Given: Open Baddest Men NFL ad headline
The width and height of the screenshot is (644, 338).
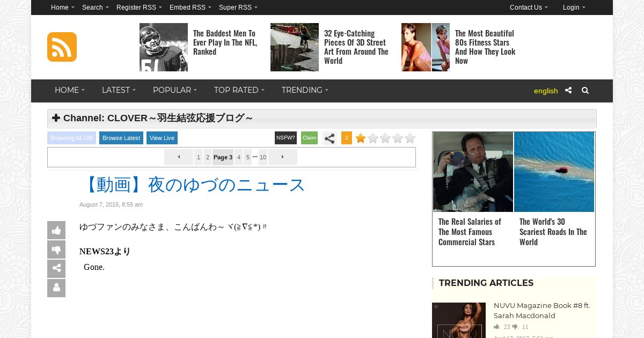Looking at the screenshot, I should (x=225, y=42).
